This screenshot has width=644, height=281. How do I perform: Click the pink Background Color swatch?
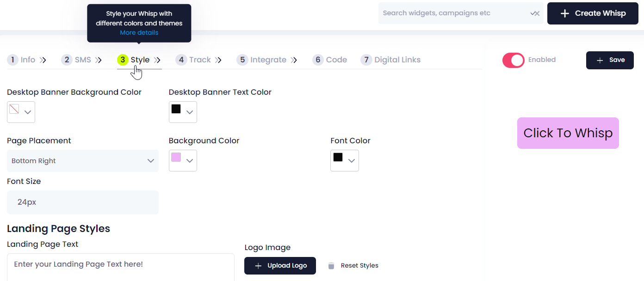(176, 158)
